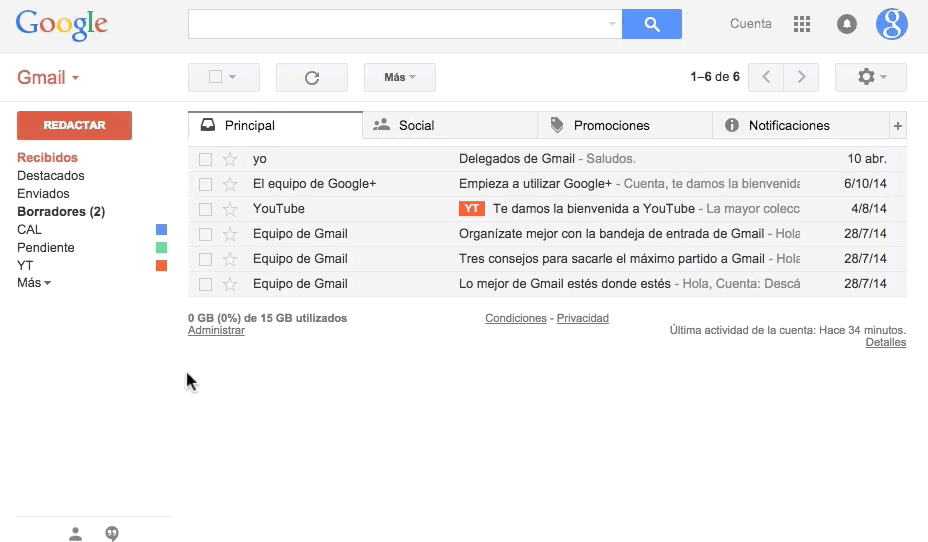Screen dimensions: 928x542
Task: Switch to the Promociones tab
Action: (625, 125)
